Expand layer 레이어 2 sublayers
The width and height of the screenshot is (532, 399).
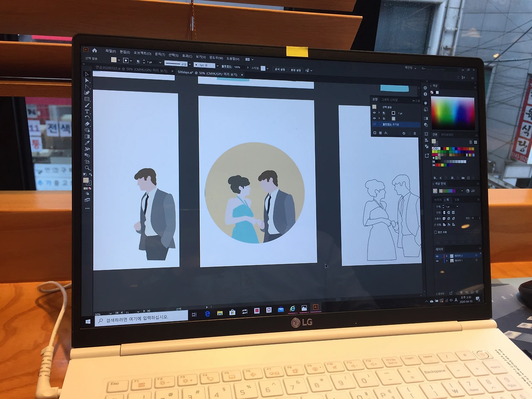(x=447, y=256)
